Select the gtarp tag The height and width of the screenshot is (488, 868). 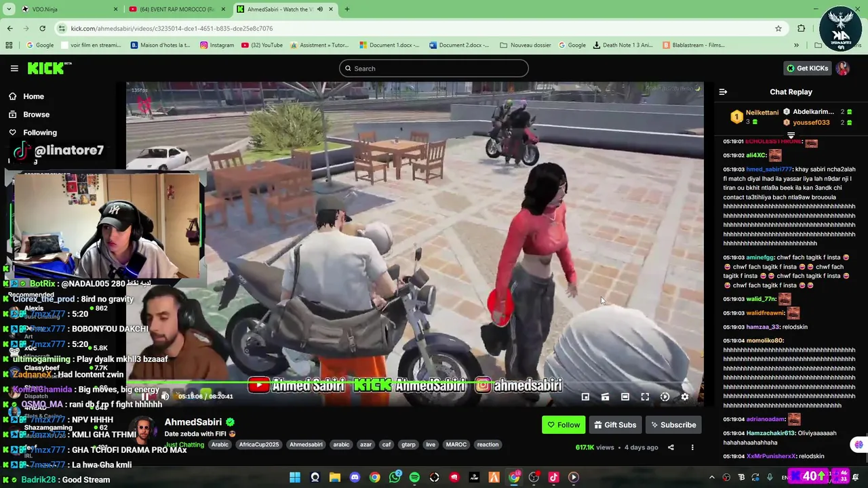408,445
